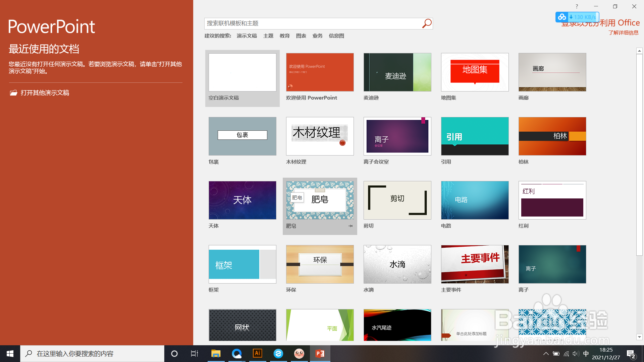Image resolution: width=644 pixels, height=362 pixels.
Task: Open the teal 离子 theme thumbnail
Action: click(x=552, y=264)
